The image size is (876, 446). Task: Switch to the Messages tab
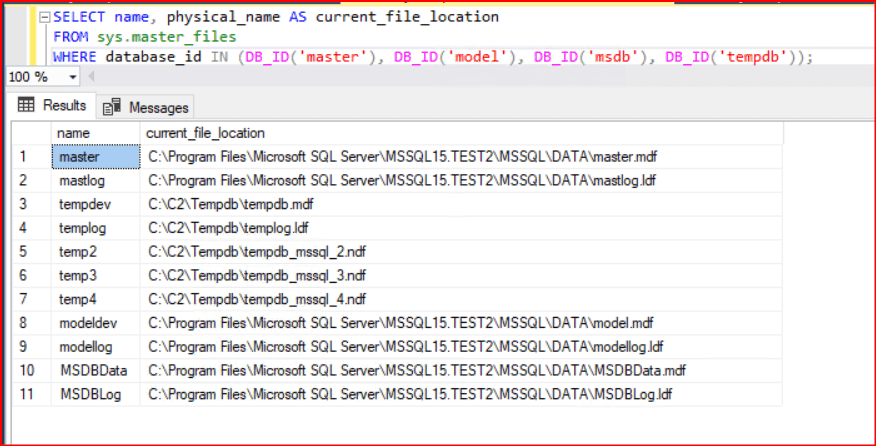(x=147, y=106)
